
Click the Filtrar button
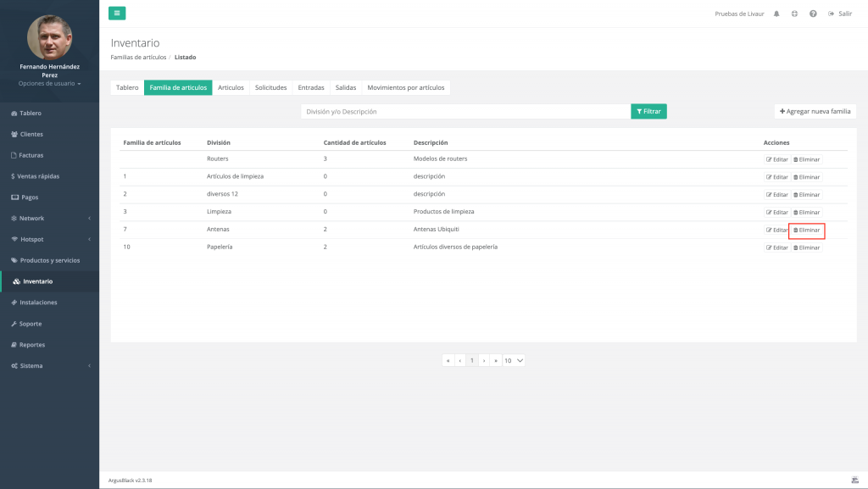[x=648, y=111]
